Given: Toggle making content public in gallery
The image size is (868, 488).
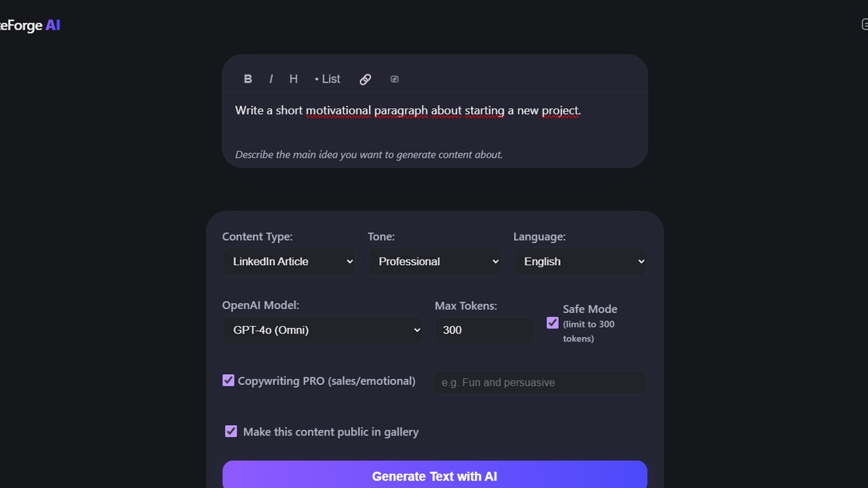Looking at the screenshot, I should click(231, 431).
